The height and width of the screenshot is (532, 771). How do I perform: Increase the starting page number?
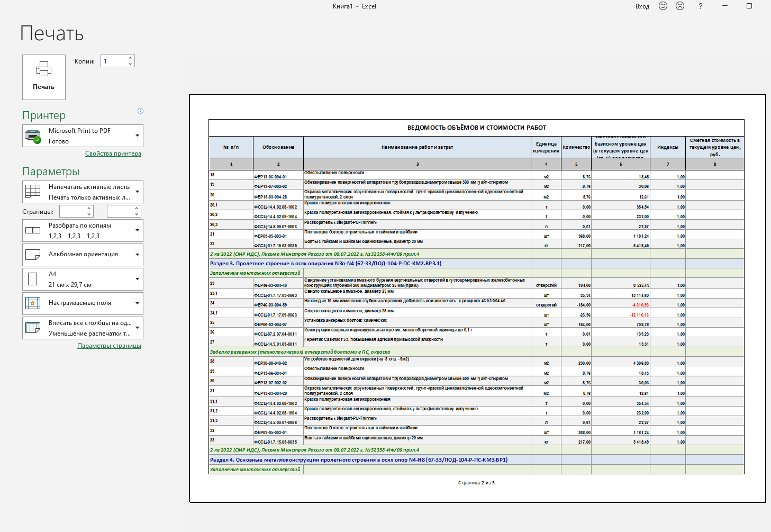coord(89,209)
